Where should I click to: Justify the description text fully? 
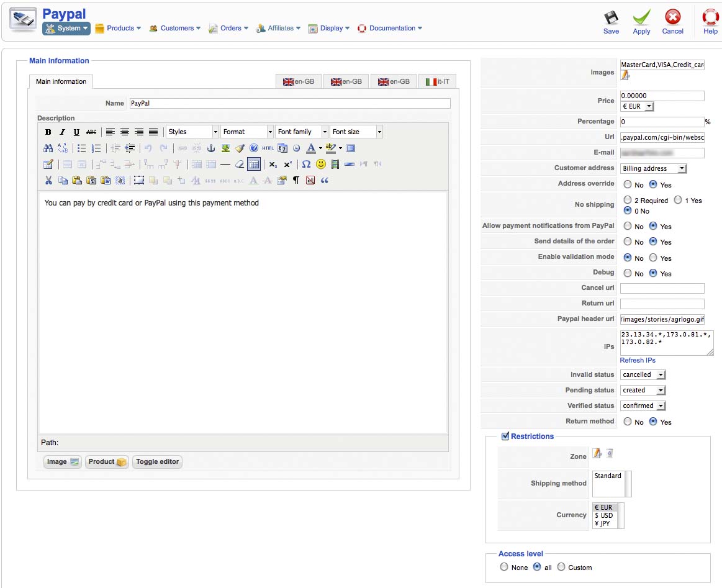[153, 132]
